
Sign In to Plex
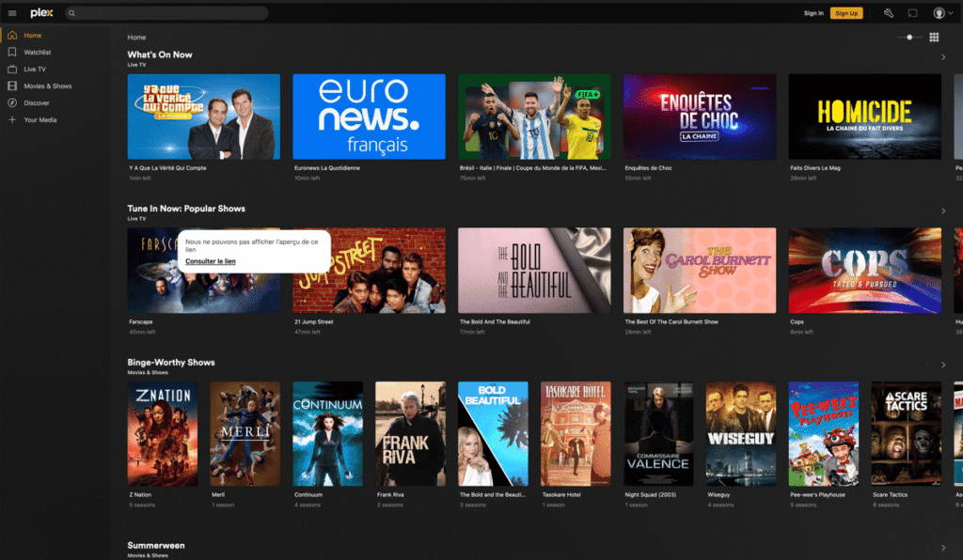813,13
